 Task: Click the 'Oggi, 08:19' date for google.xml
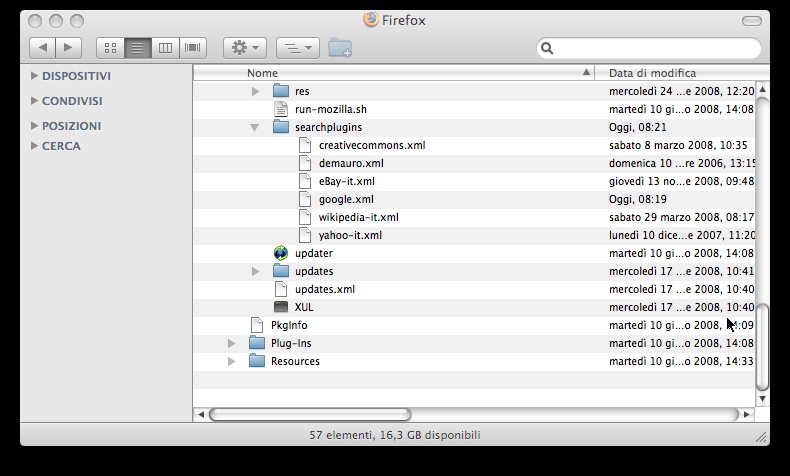[x=637, y=199]
